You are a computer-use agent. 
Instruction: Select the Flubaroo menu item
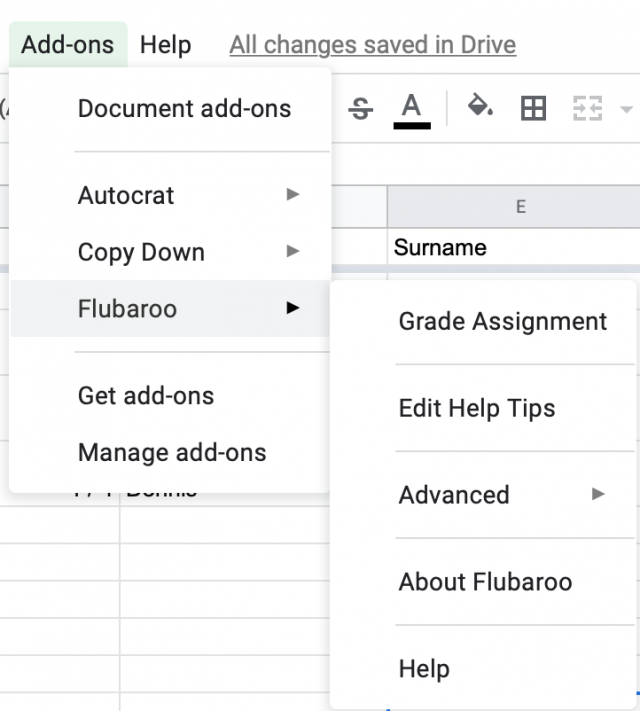[x=170, y=308]
